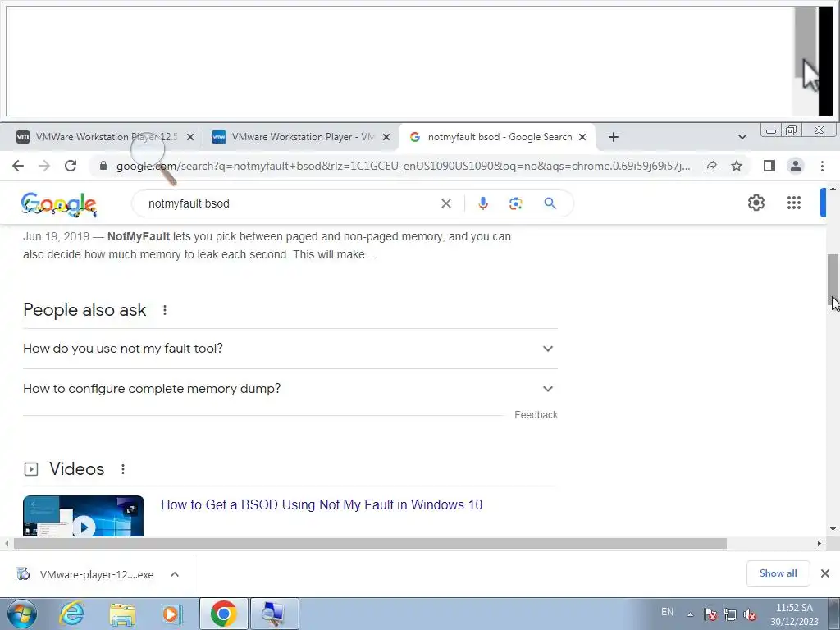The image size is (840, 630).
Task: Click the padlock site info icon
Action: pos(103,166)
